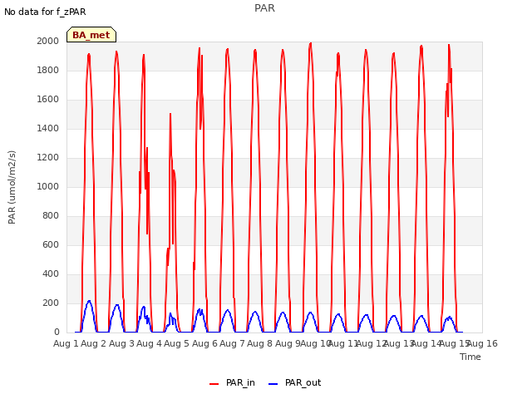Click the PAR (umol/m2/s) axis label
This screenshot has width=532, height=399.
point(12,187)
